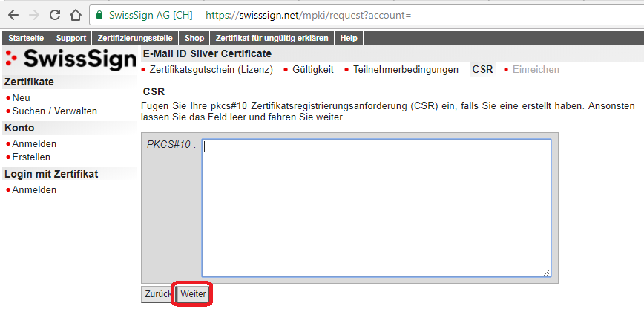Click the green padlock security icon
Image resolution: width=644 pixels, height=309 pixels.
pos(99,15)
